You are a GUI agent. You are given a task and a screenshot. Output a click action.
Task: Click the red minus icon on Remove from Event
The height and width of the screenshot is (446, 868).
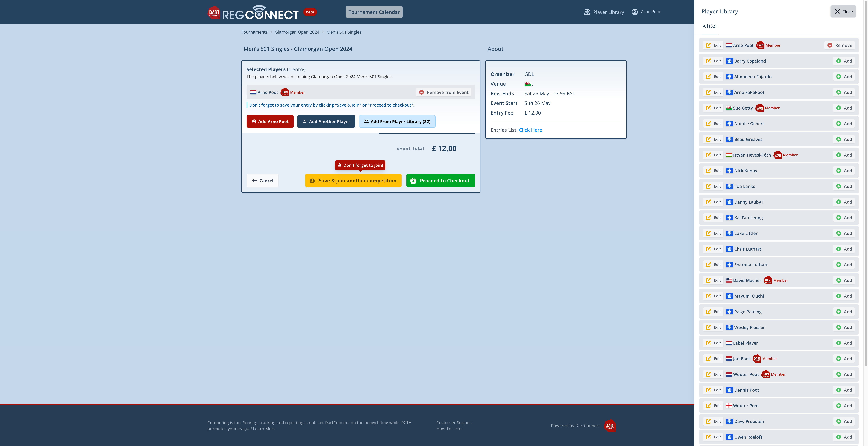click(421, 92)
